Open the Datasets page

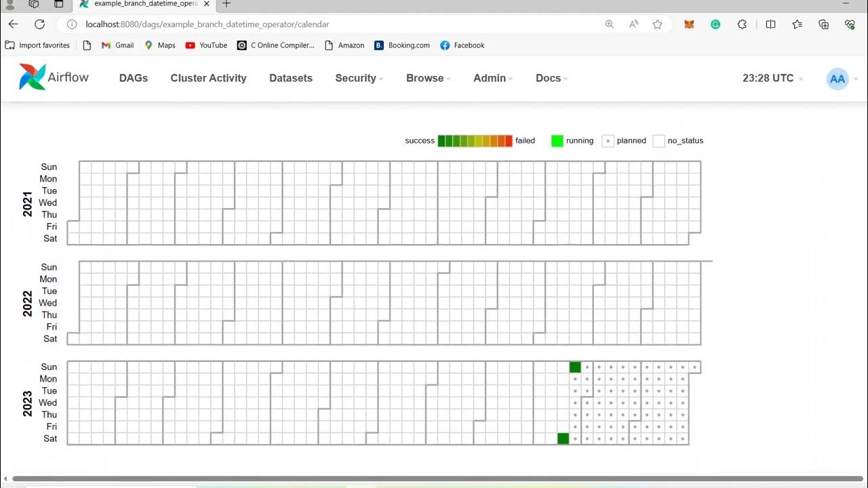[291, 78]
